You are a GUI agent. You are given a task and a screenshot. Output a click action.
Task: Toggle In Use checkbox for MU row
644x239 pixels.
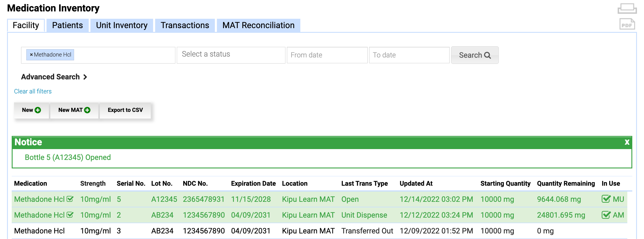(606, 199)
